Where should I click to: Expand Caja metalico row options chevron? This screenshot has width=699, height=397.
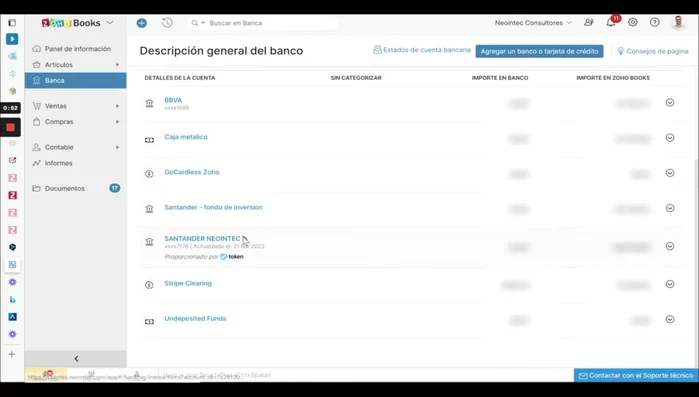tap(670, 138)
